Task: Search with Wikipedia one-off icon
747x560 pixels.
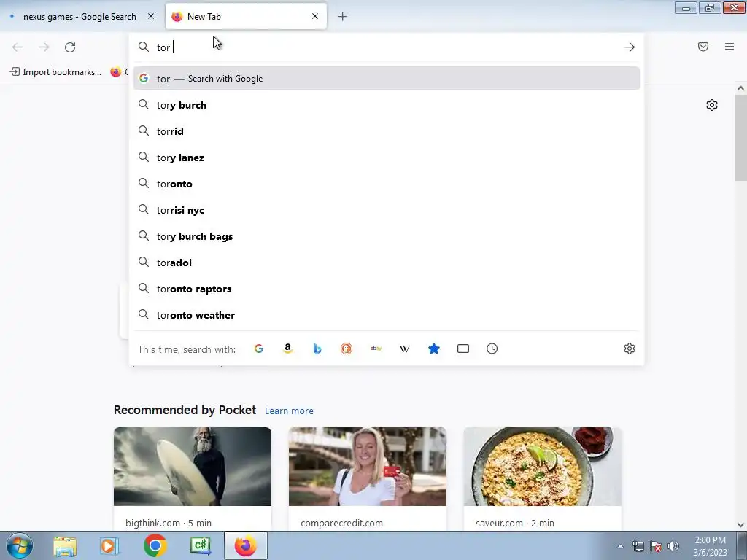Action: click(x=404, y=349)
